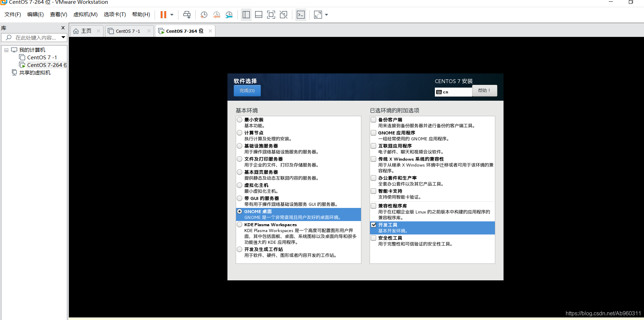
Task: Close the library panel with X
Action: [x=63, y=28]
